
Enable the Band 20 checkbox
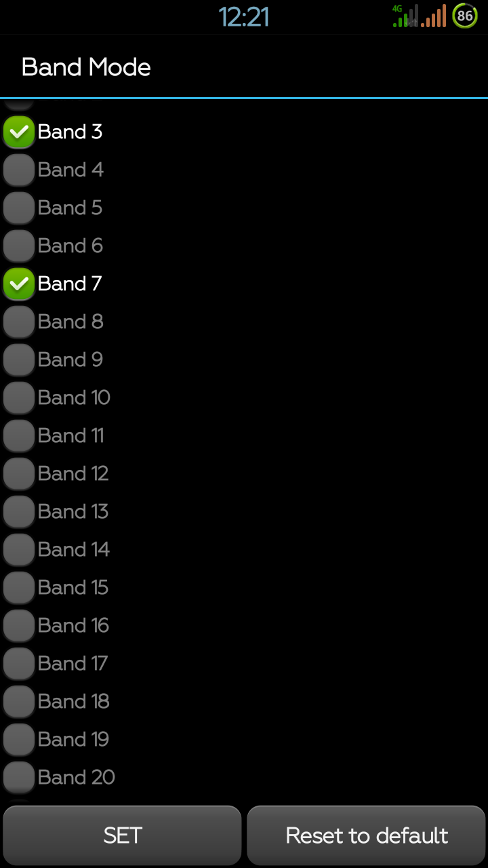tap(19, 777)
